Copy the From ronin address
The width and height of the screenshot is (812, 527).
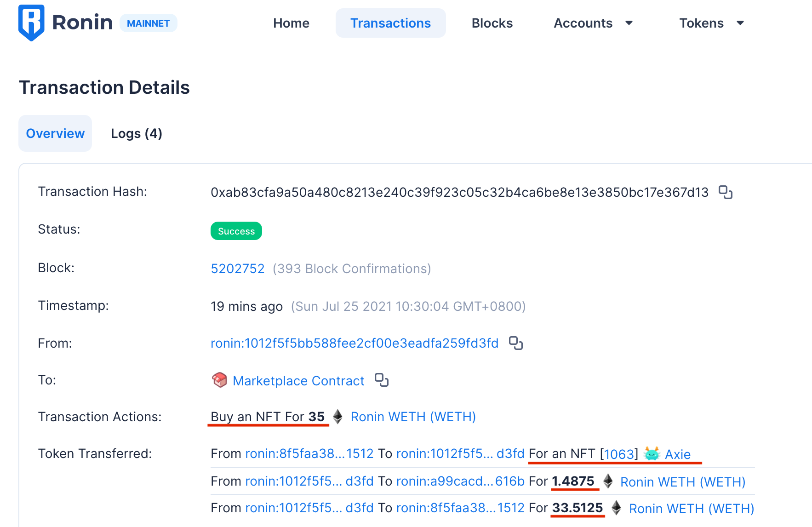coord(516,343)
